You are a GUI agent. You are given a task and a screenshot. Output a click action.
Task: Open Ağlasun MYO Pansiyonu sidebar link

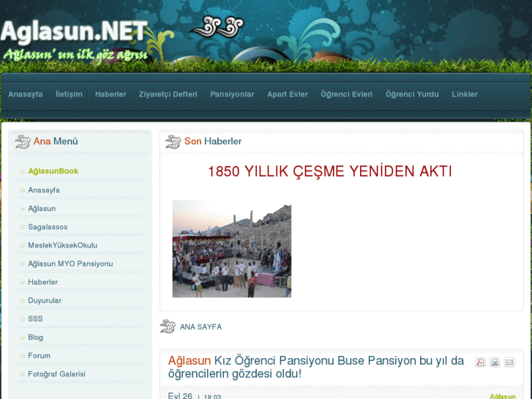point(70,264)
